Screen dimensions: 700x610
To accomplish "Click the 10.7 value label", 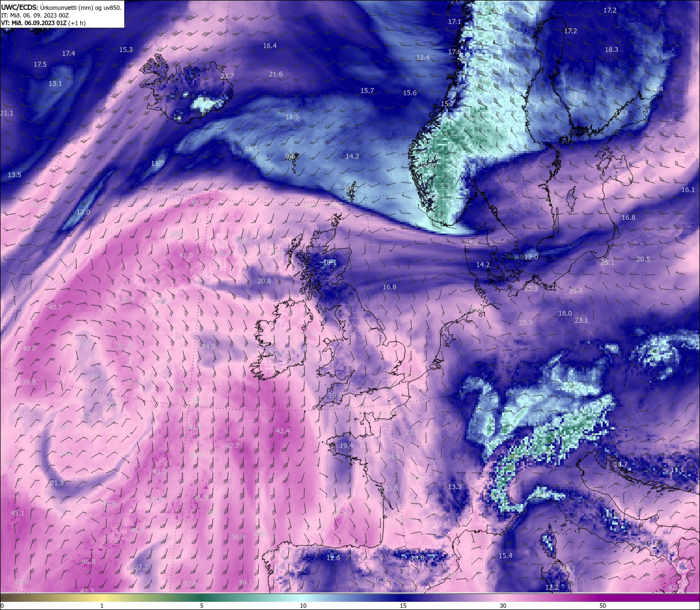I will 621,464.
